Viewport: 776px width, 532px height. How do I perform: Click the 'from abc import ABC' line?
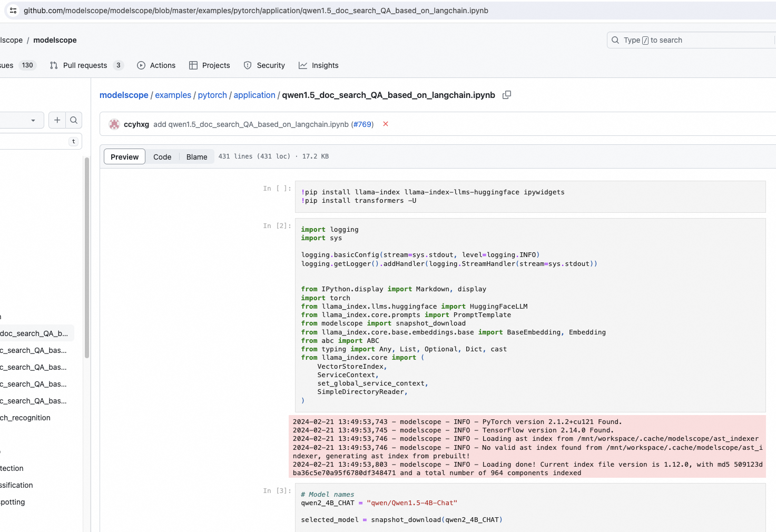340,341
